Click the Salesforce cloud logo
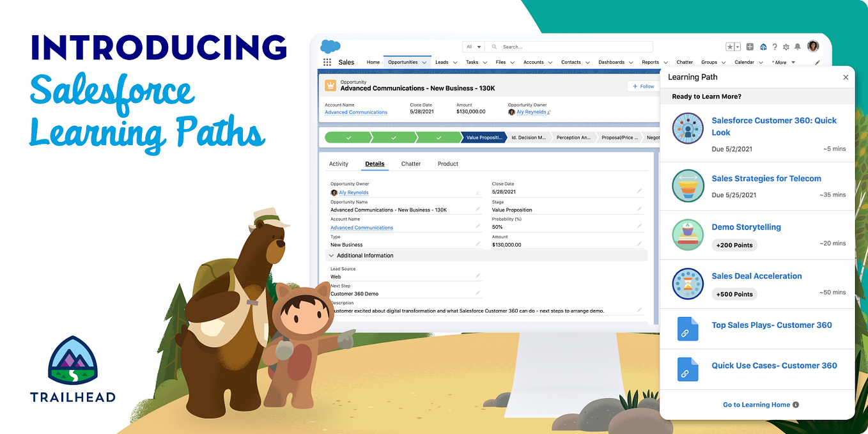 [x=330, y=47]
